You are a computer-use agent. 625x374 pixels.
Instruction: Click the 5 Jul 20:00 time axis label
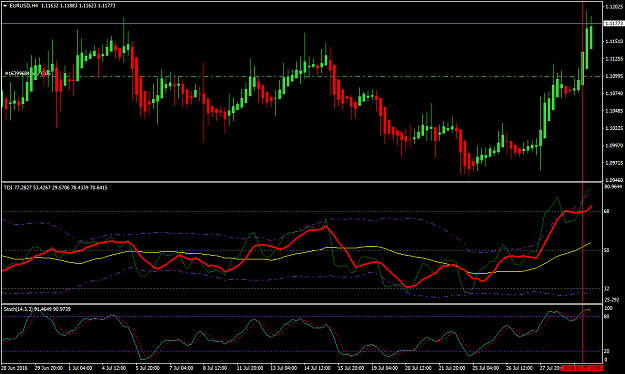pos(147,368)
